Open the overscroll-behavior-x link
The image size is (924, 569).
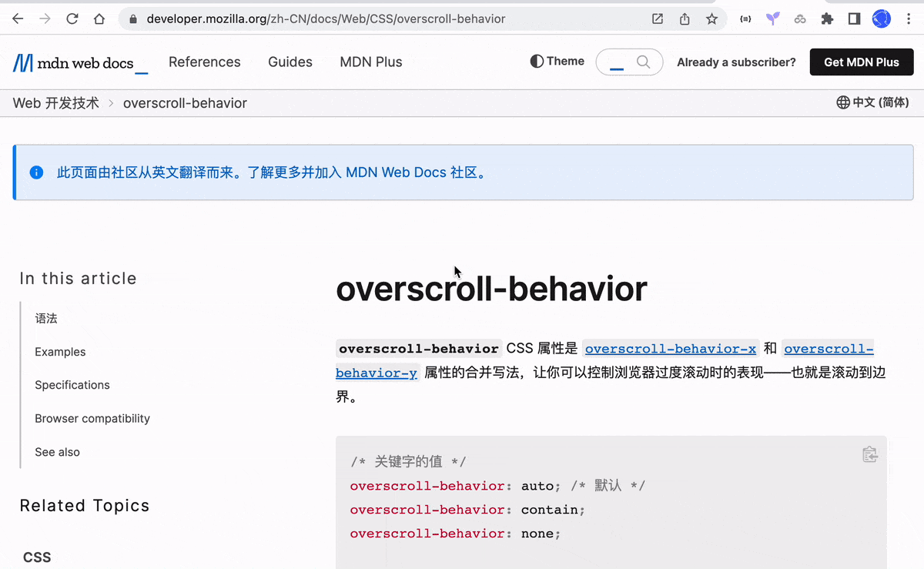pos(671,349)
